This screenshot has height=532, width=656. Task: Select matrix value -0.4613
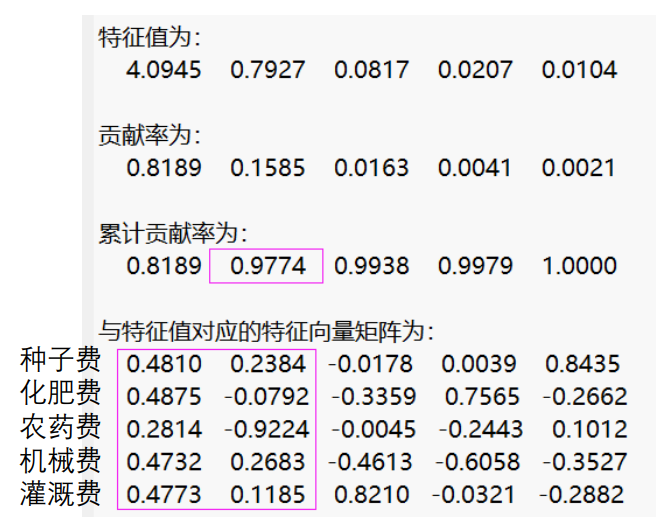[370, 462]
